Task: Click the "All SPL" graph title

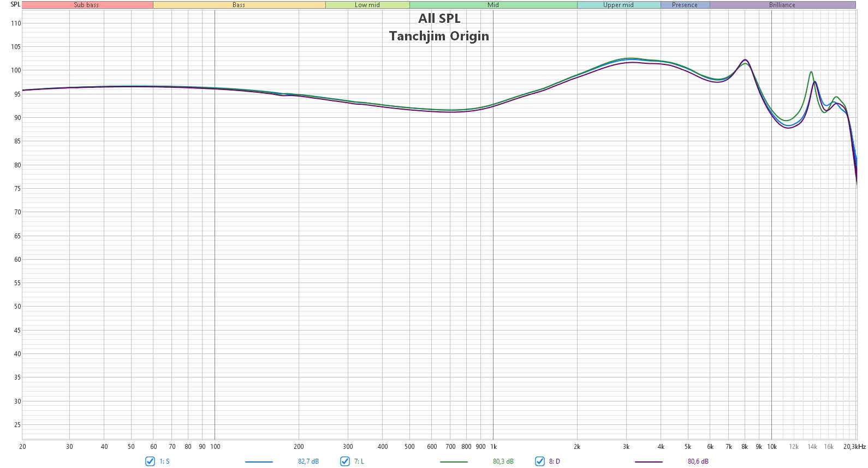Action: click(439, 19)
